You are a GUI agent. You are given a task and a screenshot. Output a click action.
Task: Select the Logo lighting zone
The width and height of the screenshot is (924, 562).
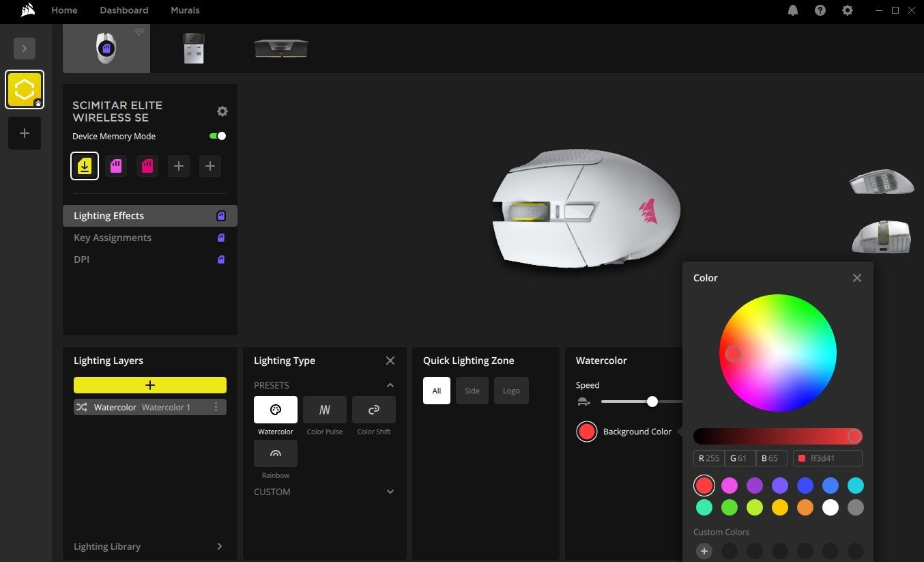(x=510, y=390)
